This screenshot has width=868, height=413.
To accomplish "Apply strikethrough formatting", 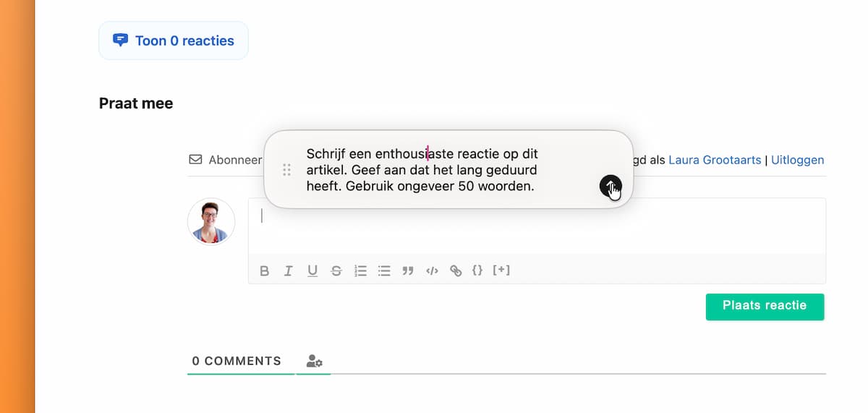I will point(336,271).
